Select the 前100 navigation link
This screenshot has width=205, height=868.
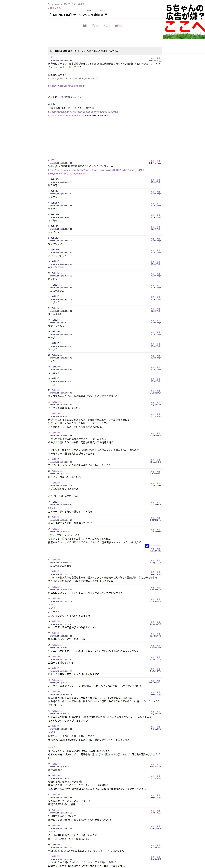(95, 26)
